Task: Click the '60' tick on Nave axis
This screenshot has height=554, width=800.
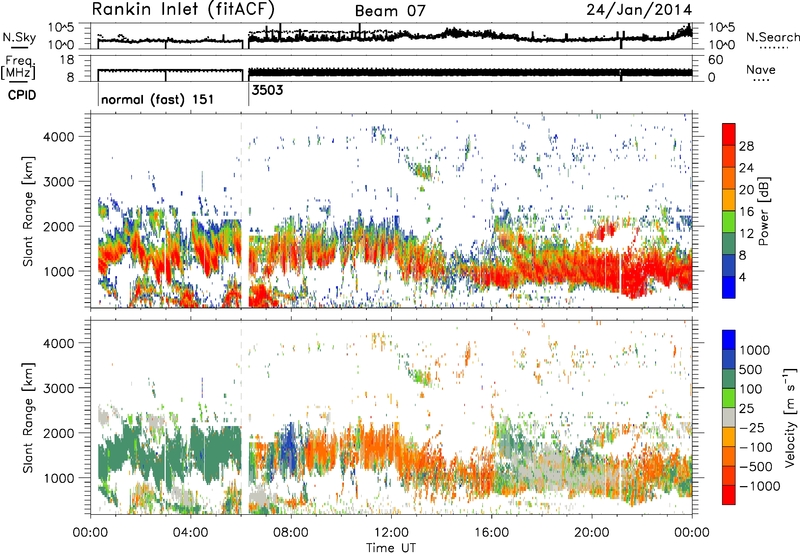Action: (715, 60)
